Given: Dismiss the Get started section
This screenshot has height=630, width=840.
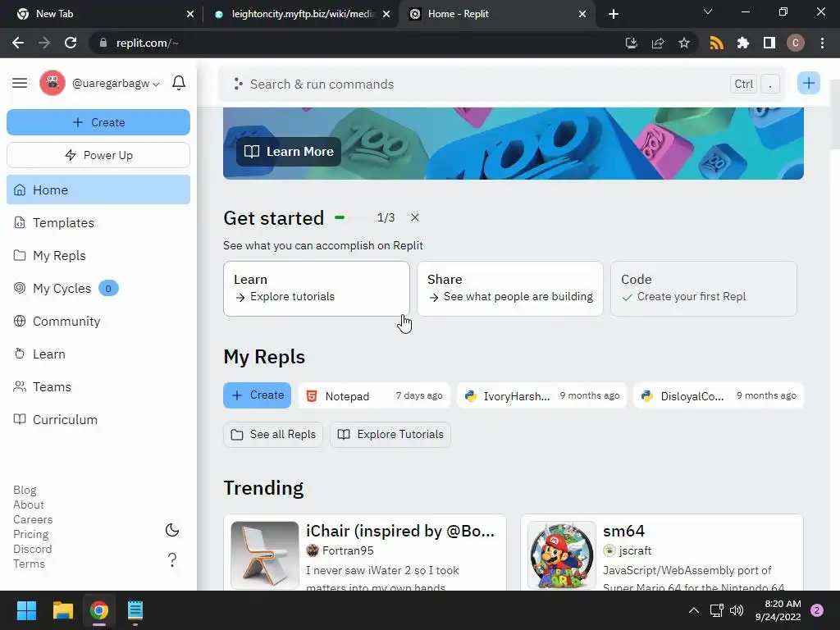Looking at the screenshot, I should tap(415, 217).
